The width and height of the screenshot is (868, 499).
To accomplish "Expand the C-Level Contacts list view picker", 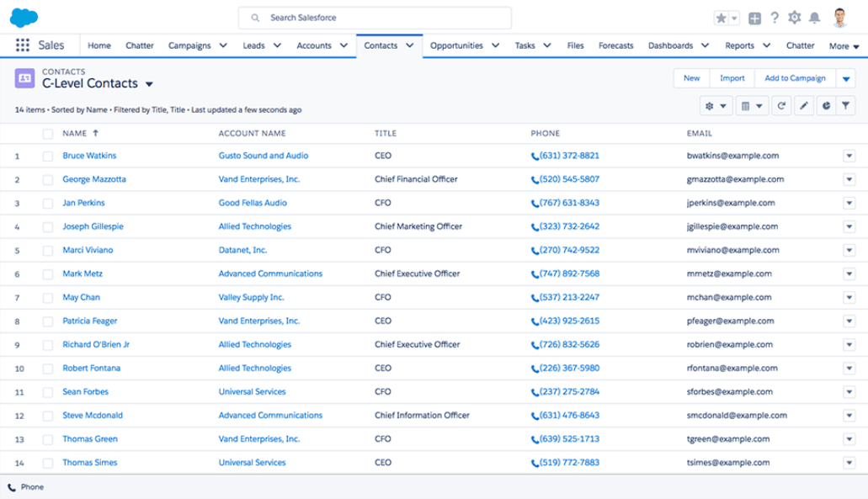I will (149, 84).
